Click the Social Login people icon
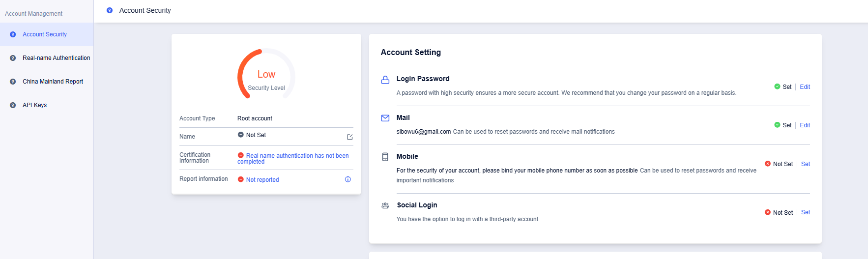 coord(385,205)
